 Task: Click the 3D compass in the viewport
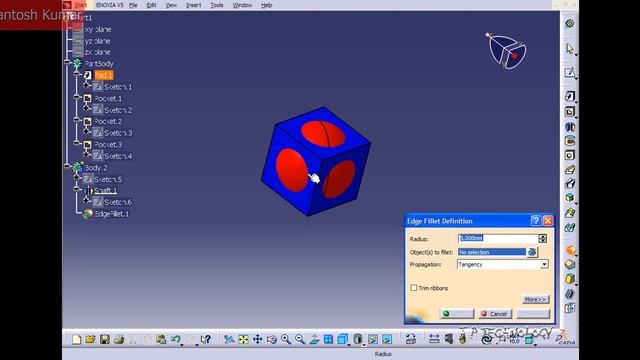[507, 51]
